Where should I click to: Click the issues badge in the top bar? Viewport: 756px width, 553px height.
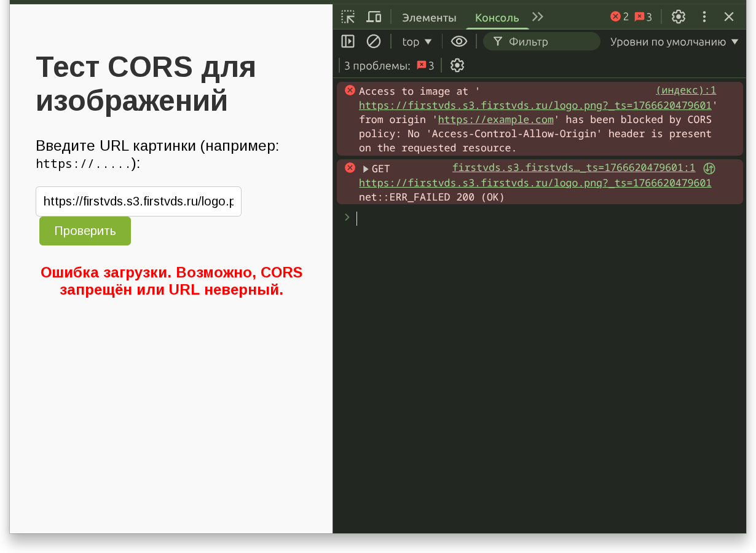(x=643, y=17)
